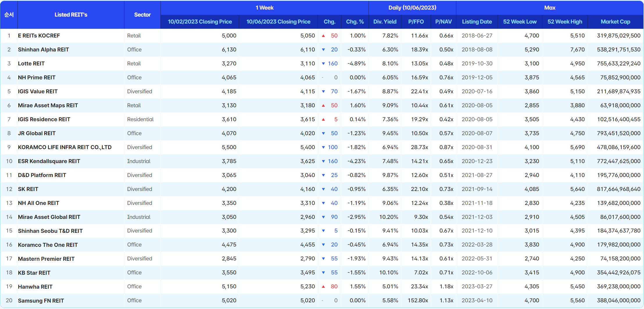Select the Sector column header

tap(142, 15)
